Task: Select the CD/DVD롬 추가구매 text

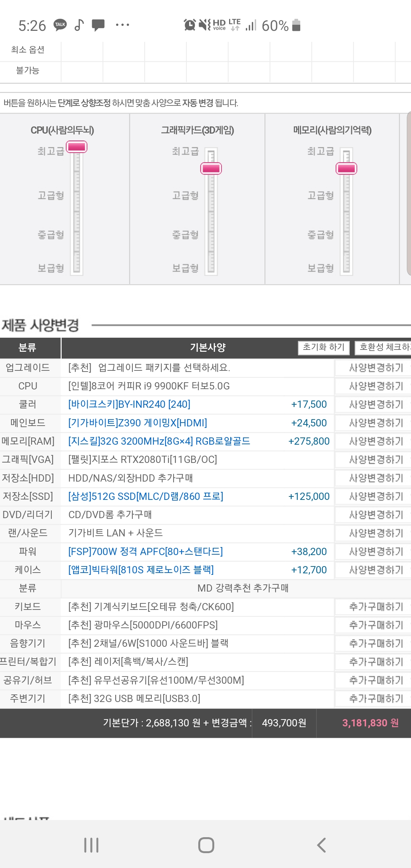Action: (x=110, y=515)
